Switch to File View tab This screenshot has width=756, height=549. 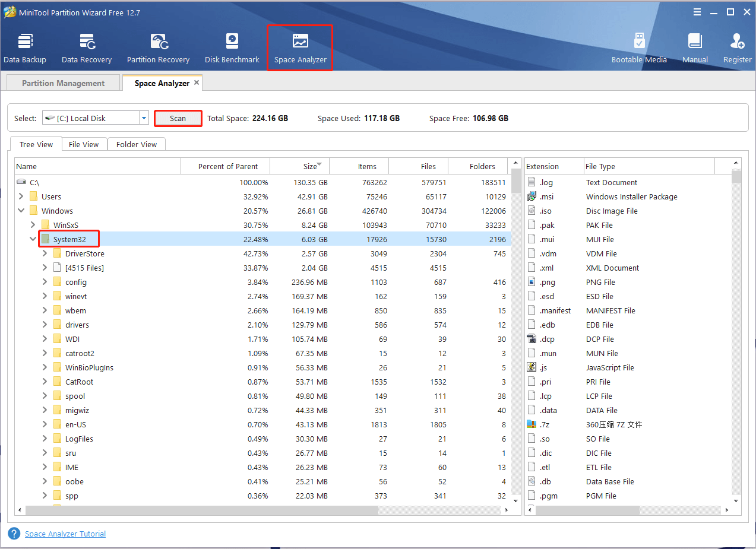click(84, 144)
